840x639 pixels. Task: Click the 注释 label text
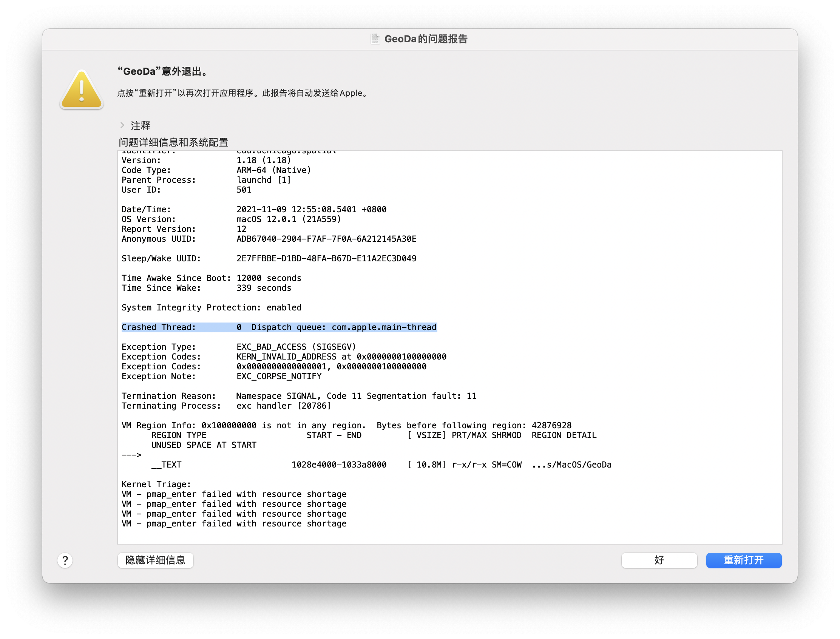point(141,125)
